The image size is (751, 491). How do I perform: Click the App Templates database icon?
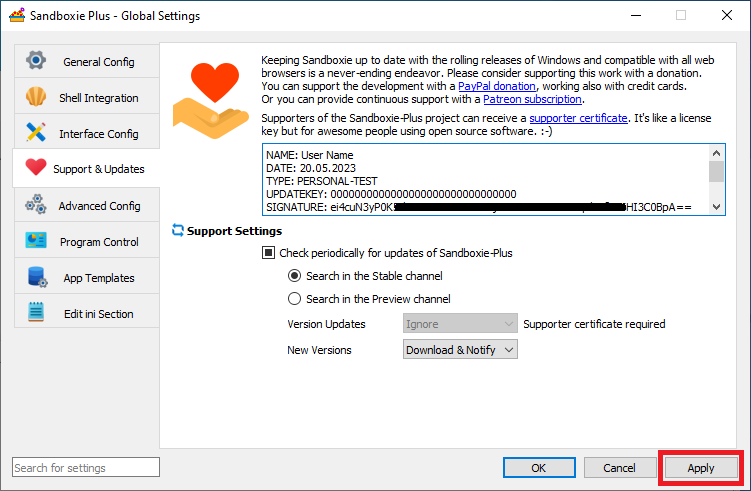point(37,277)
